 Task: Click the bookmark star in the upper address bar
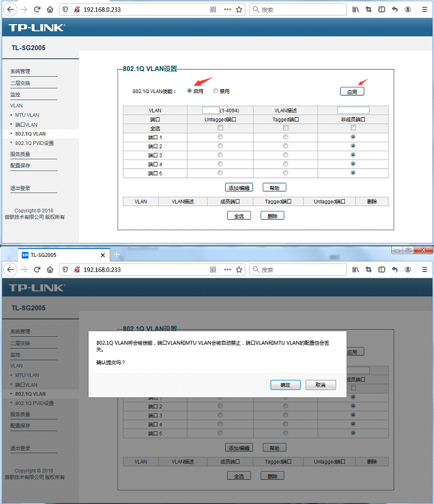[239, 10]
